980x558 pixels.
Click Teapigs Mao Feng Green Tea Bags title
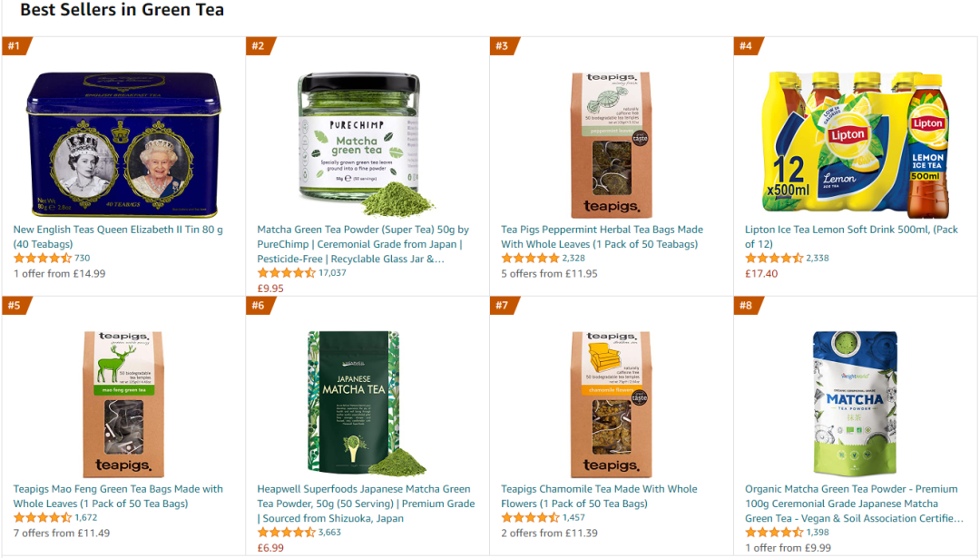point(118,496)
